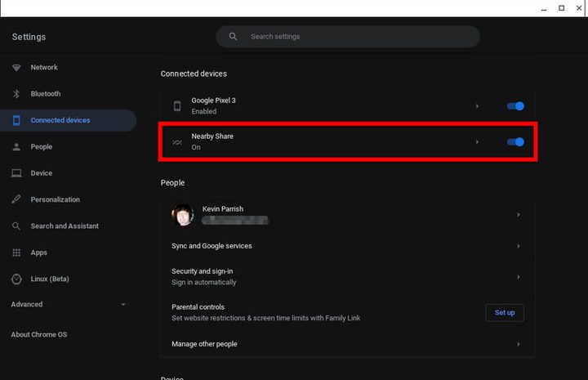This screenshot has height=380, width=588.
Task: Select the People person icon in sidebar
Action: coord(16,147)
